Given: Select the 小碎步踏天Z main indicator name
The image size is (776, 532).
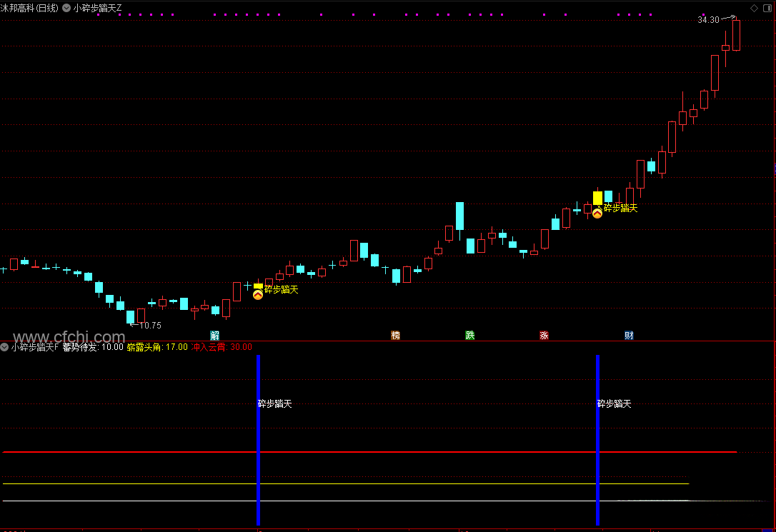Looking at the screenshot, I should tap(97, 8).
